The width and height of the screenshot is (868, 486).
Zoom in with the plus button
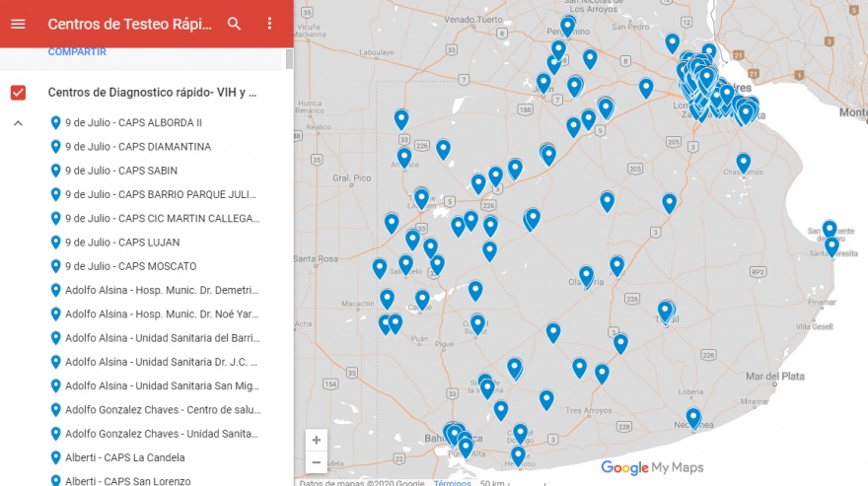(x=316, y=440)
